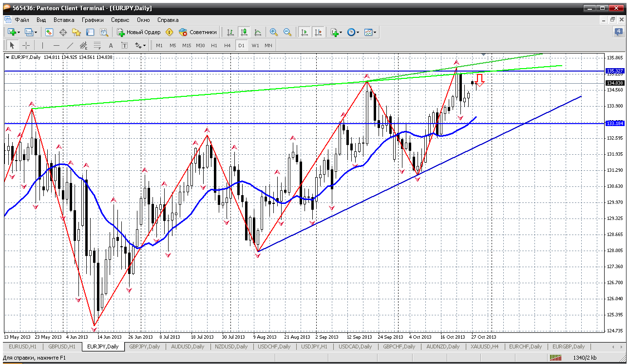
Task: Zoom in on the chart
Action: 274,32
